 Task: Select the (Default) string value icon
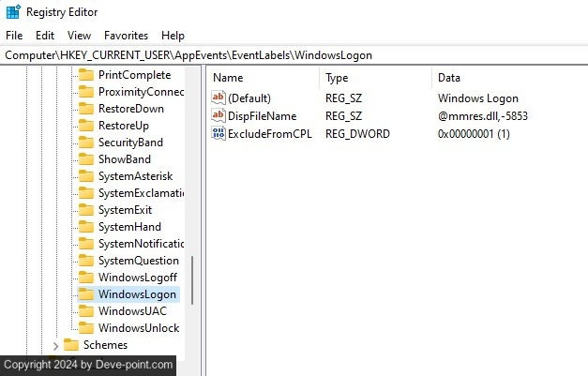219,98
